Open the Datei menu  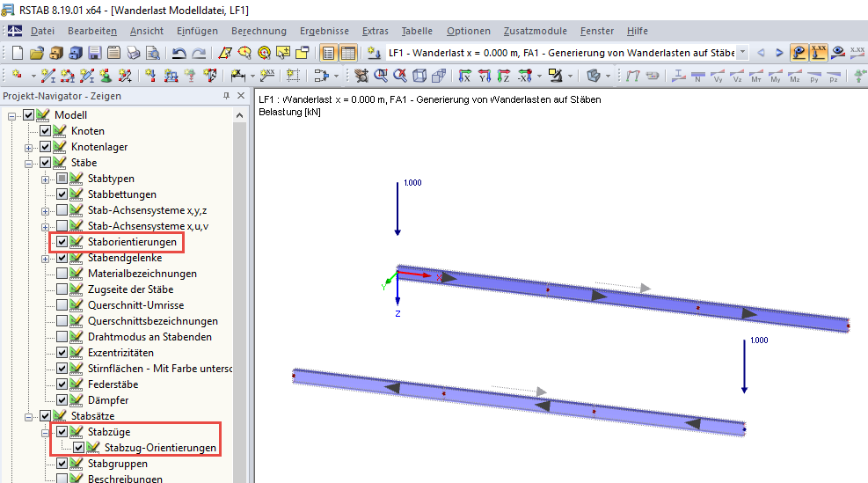[42, 31]
